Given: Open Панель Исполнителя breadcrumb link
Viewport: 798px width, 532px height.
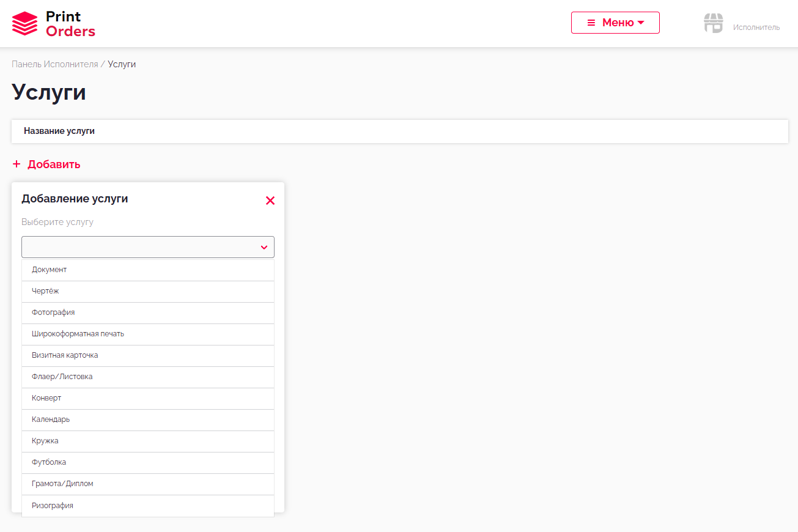Looking at the screenshot, I should pos(54,64).
